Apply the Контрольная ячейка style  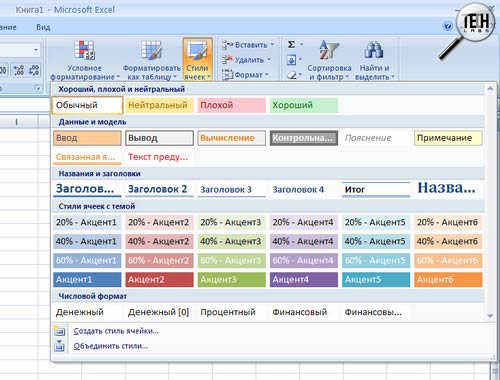coord(304,138)
